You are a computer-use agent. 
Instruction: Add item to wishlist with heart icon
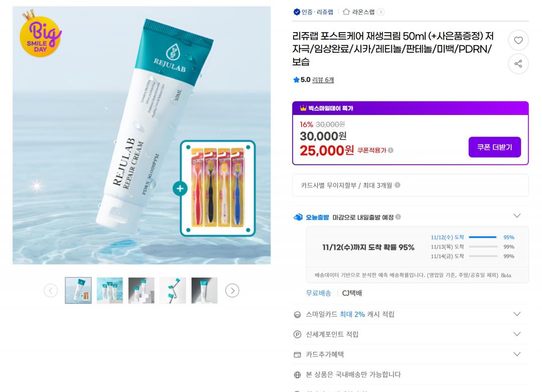pyautogui.click(x=518, y=41)
